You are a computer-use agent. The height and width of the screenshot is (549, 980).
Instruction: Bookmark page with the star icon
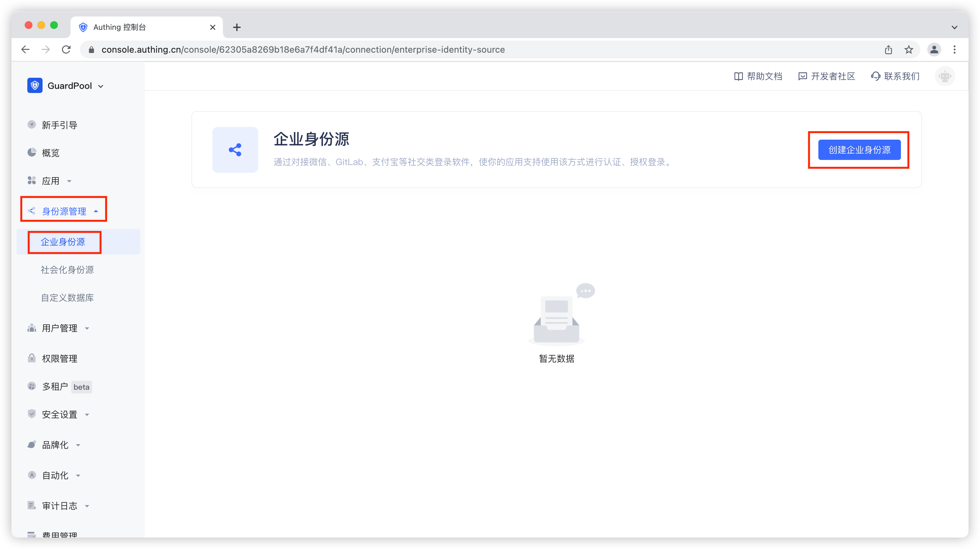pos(909,50)
